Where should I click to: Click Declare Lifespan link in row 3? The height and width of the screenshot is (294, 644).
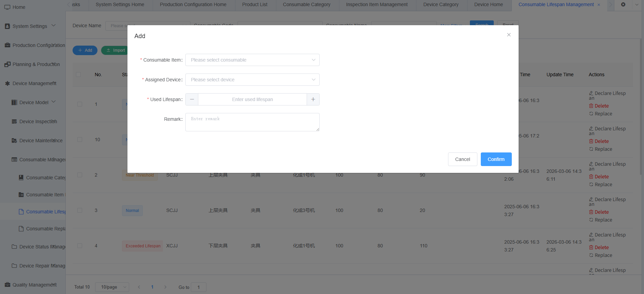pyautogui.click(x=608, y=202)
